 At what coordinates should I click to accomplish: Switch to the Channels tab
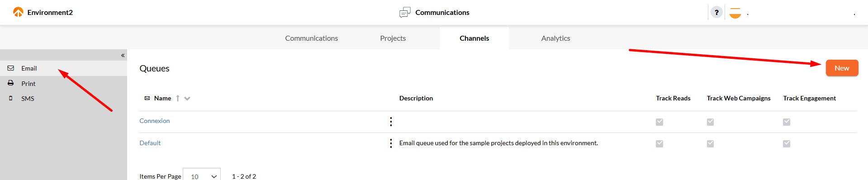(x=474, y=38)
